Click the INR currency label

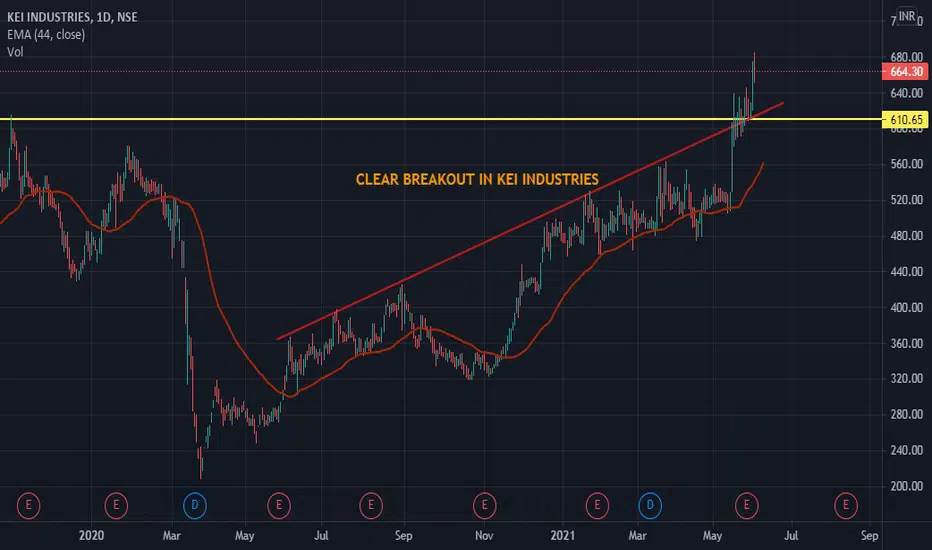click(x=906, y=16)
